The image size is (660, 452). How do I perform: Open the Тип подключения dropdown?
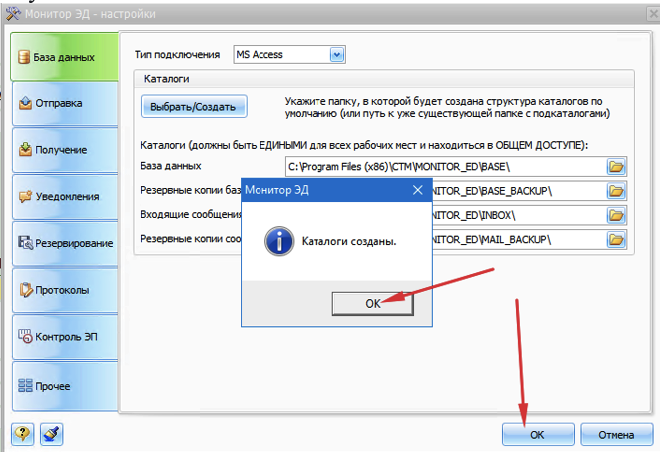337,55
